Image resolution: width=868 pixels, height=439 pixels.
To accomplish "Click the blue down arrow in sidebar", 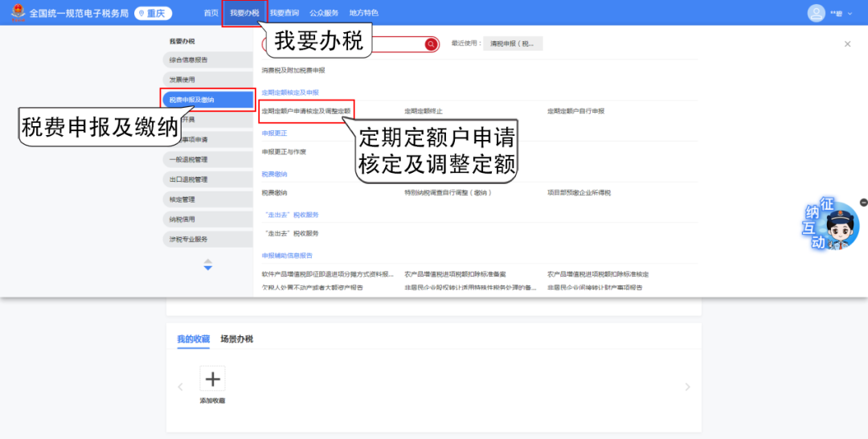I will pyautogui.click(x=207, y=268).
